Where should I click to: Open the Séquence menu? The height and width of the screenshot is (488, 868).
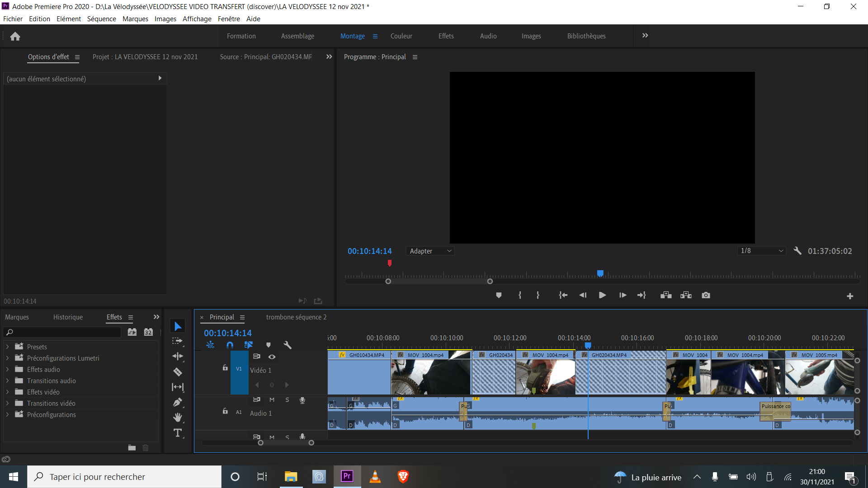(101, 19)
